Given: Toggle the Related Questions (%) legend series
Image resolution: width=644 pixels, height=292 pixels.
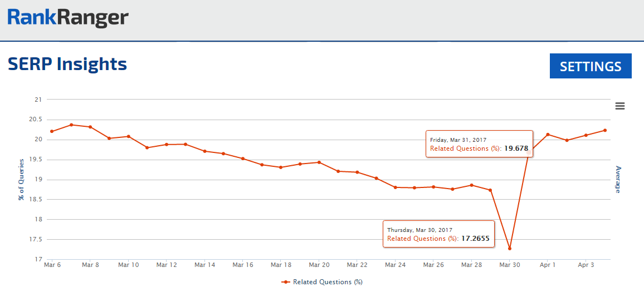Looking at the screenshot, I should 328,282.
